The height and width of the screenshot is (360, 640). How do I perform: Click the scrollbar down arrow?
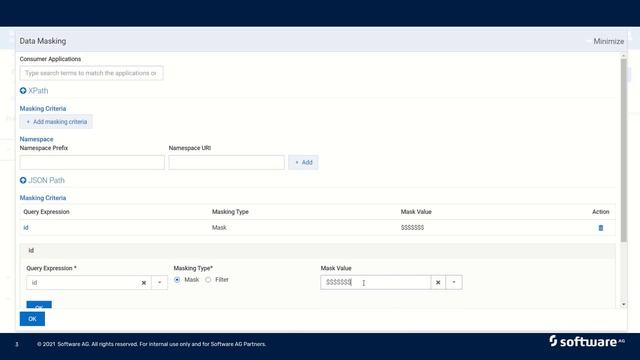pos(623,304)
